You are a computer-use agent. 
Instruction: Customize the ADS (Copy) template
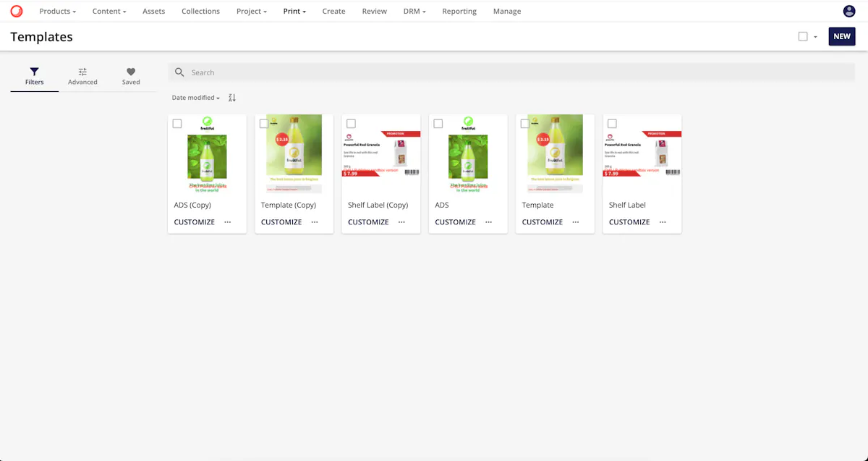click(195, 222)
